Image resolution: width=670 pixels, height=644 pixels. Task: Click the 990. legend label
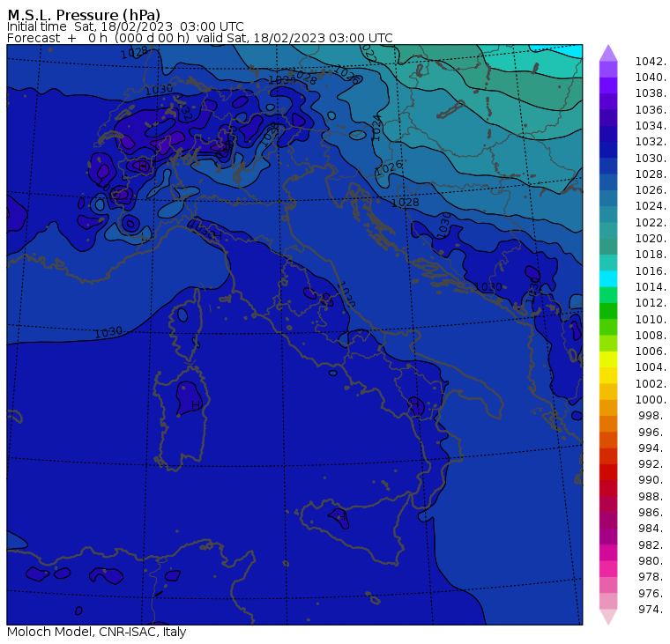[x=652, y=479]
